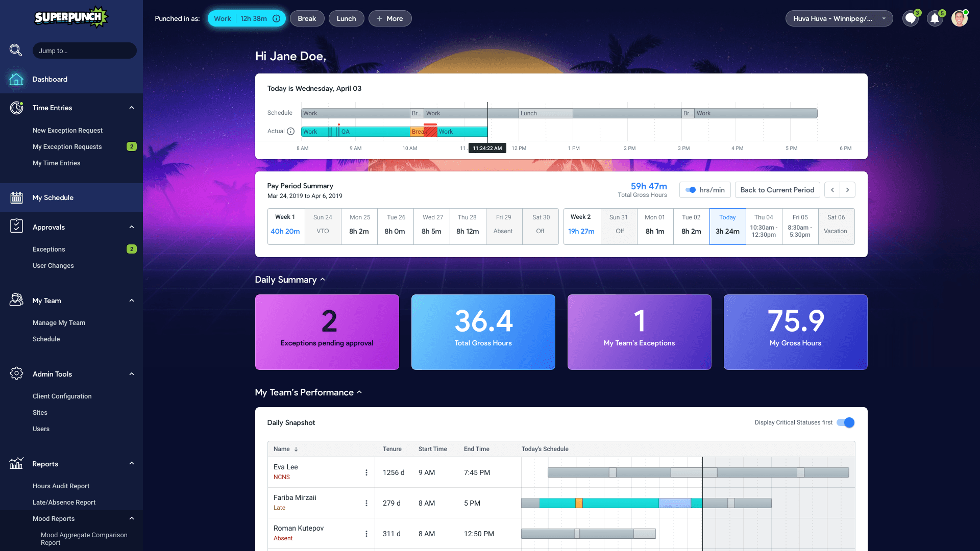This screenshot has width=980, height=551.
Task: Open the Huva Huva site dropdown
Action: pos(839,18)
